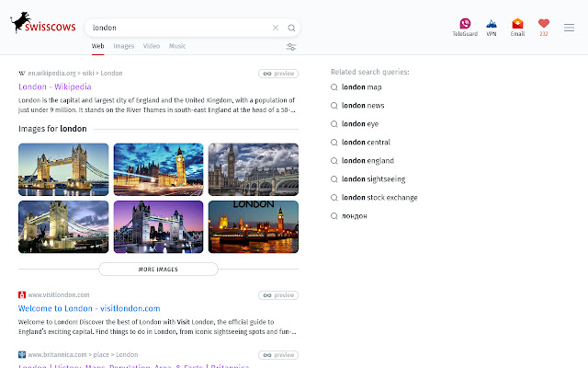
Task: Search related query london stock exchange
Action: pyautogui.click(x=379, y=198)
